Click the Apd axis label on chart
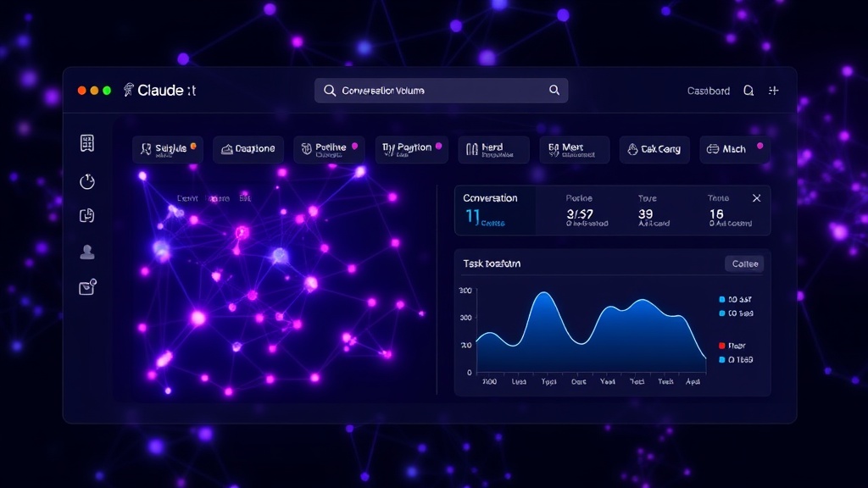The width and height of the screenshot is (868, 488). point(693,381)
